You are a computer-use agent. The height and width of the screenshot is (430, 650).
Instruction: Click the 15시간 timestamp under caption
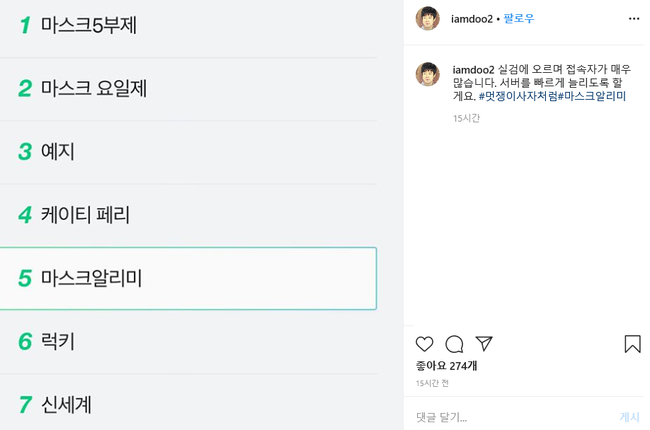[x=466, y=118]
